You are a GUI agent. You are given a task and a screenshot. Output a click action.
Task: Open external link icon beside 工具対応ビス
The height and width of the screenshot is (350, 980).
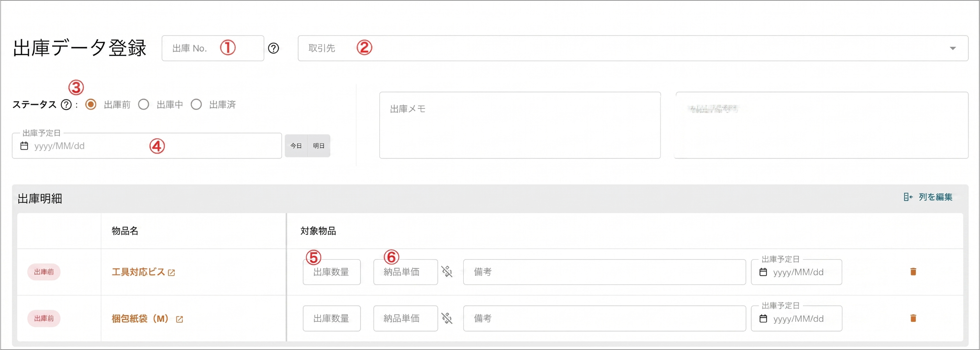tap(171, 273)
